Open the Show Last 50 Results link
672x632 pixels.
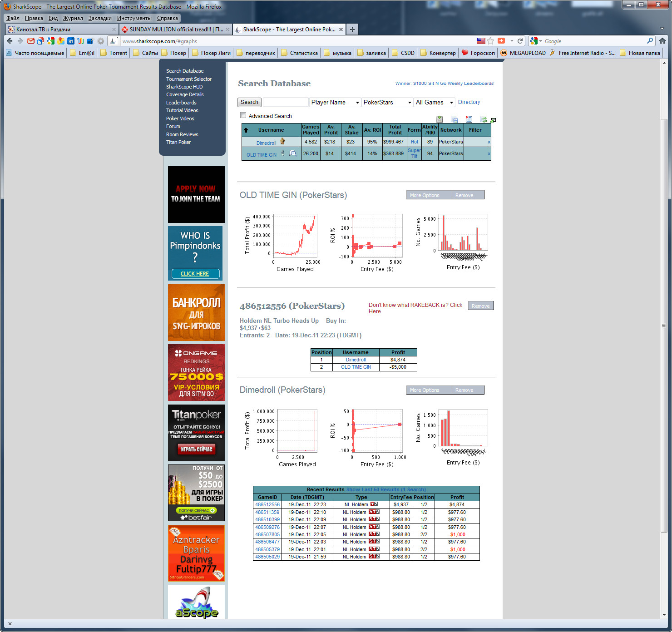(386, 489)
